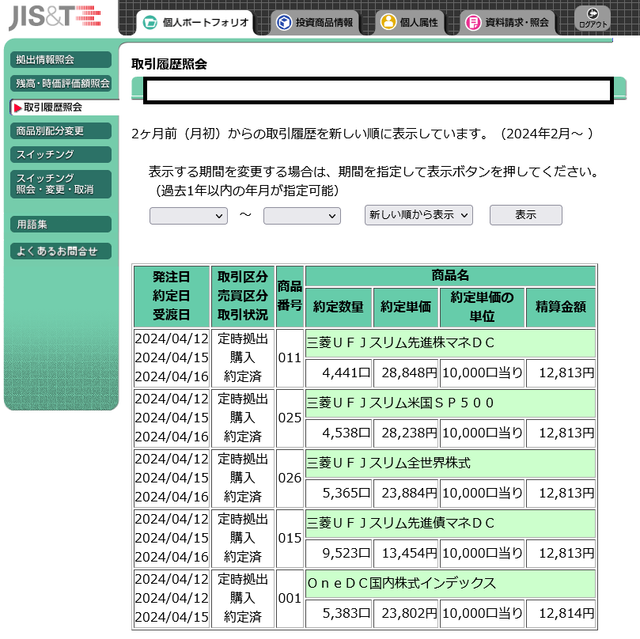Screen dimensions: 640x639
Task: Click the 約定単価の単位 header
Action: [x=482, y=307]
